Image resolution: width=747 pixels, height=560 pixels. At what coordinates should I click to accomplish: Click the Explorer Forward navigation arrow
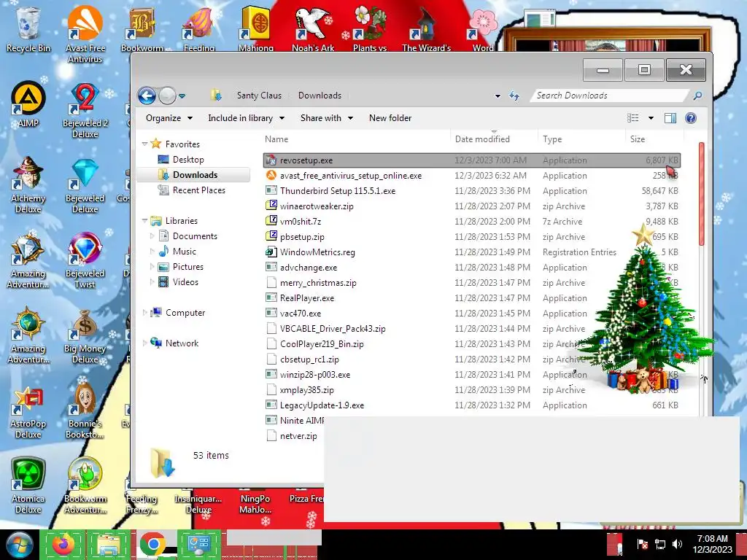click(167, 96)
